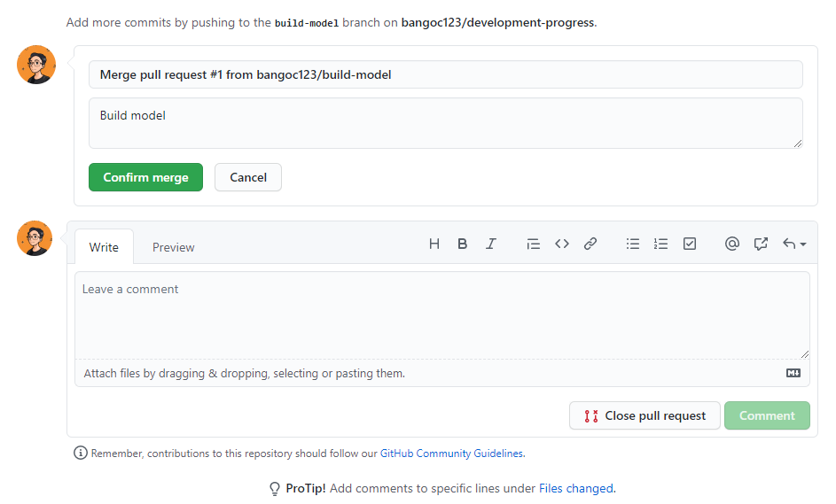Click into Leave a comment textarea
836x504 pixels.
tap(442, 315)
